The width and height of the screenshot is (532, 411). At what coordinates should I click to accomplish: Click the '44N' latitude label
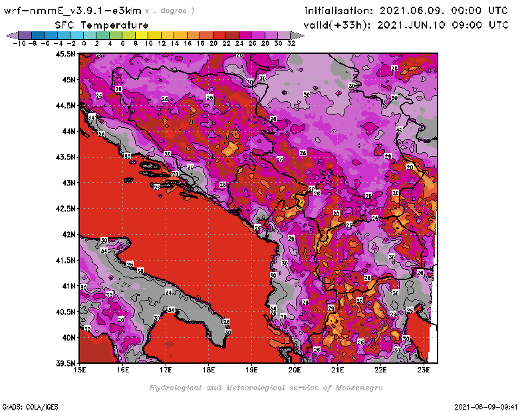point(68,131)
